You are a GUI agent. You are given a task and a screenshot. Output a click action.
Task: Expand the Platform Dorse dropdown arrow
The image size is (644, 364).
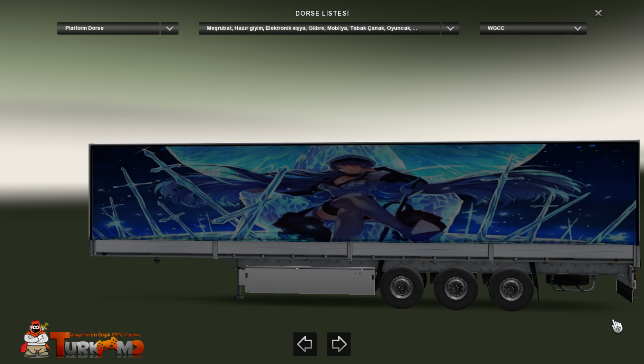tap(170, 28)
